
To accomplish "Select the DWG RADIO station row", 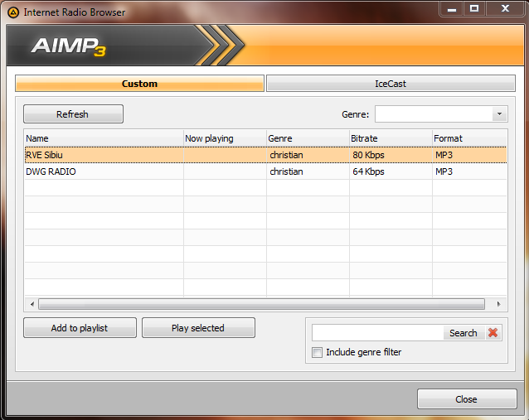I will pyautogui.click(x=265, y=171).
